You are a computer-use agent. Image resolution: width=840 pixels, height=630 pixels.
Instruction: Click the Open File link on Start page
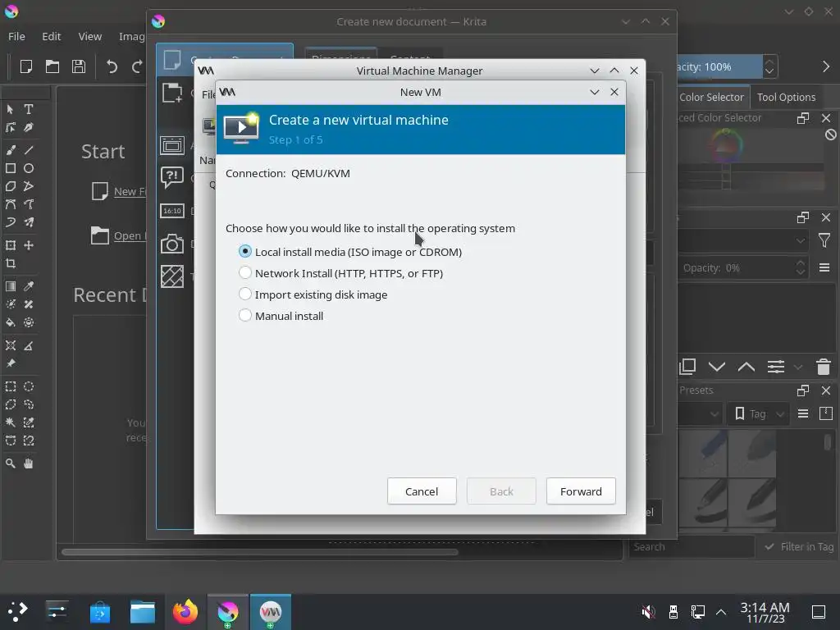pos(129,235)
